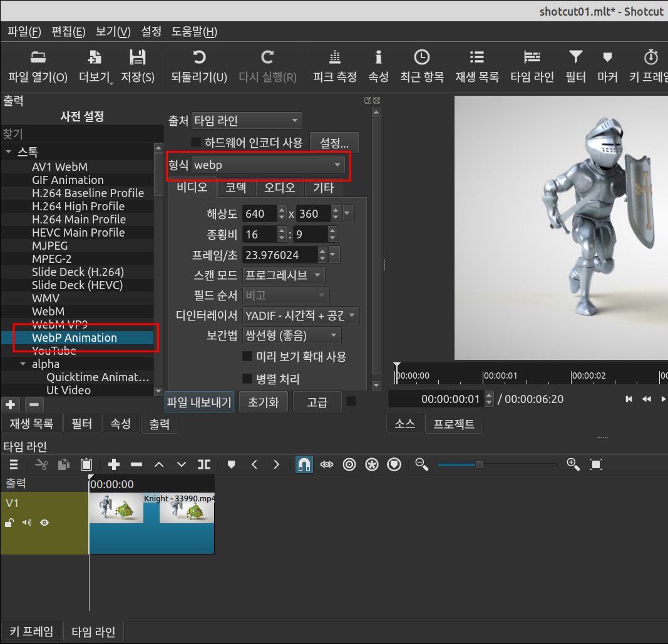Image resolution: width=668 pixels, height=644 pixels.
Task: Open 보간법 쌍선형 dropdown
Action: [291, 335]
